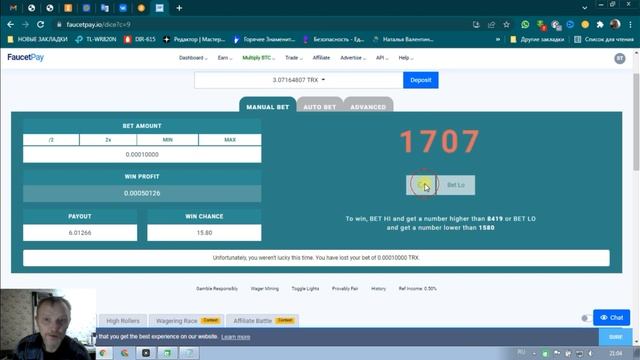
Task: Open the bet History link
Action: 378,289
